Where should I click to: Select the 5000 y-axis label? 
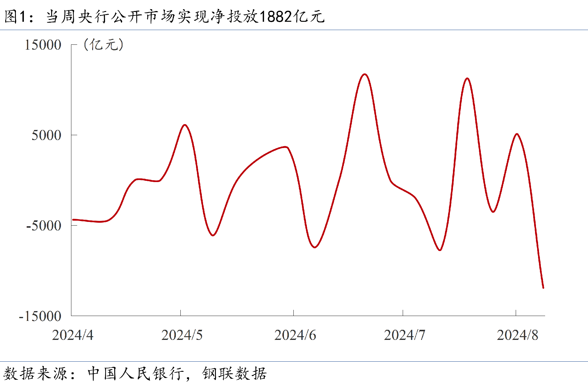(x=47, y=135)
